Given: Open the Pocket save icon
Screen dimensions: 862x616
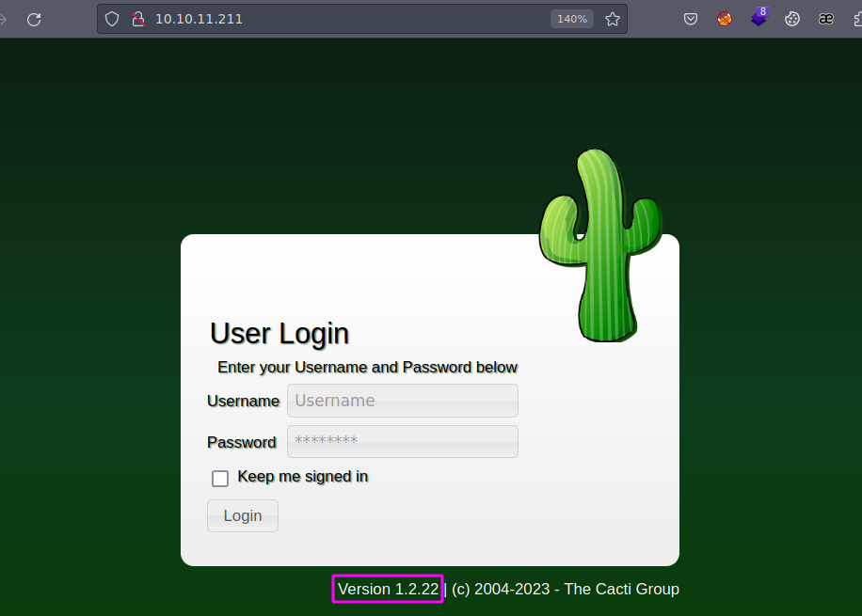Looking at the screenshot, I should 691,19.
